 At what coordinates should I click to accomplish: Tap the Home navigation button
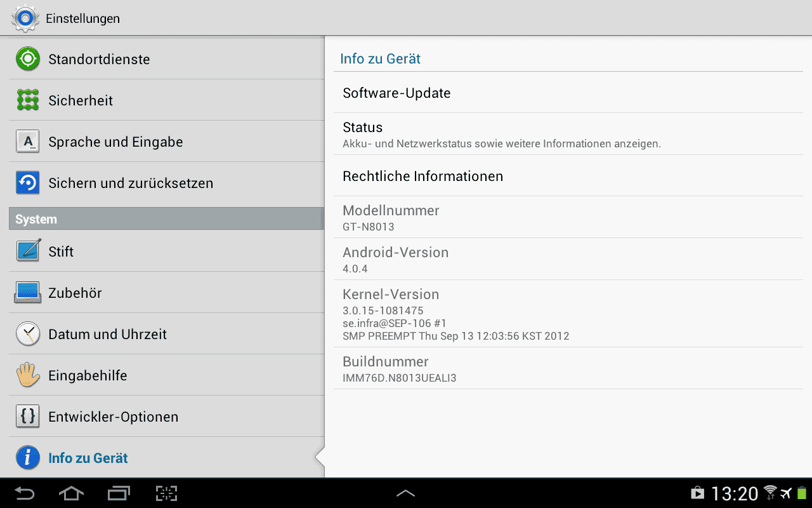click(71, 493)
